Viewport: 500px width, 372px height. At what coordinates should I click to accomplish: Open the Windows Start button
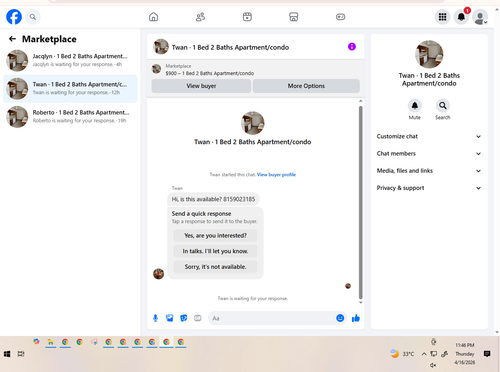[7, 354]
